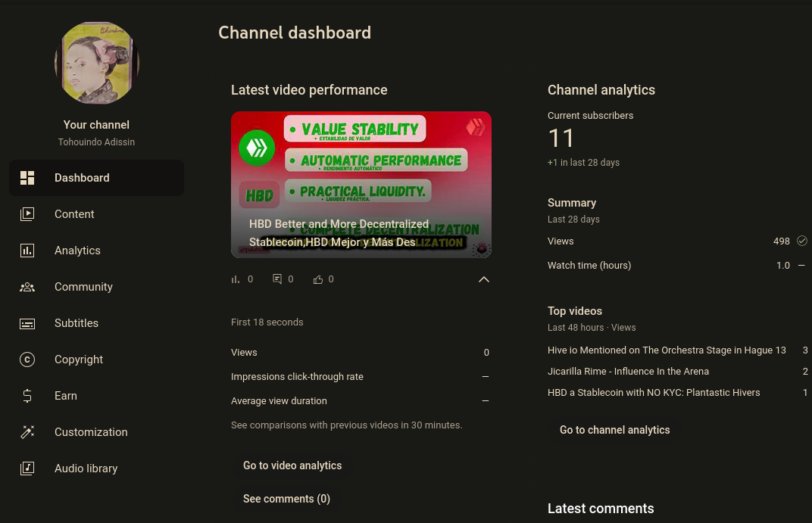Image resolution: width=812 pixels, height=523 pixels.
Task: Click the Customization magic wand icon
Action: pos(27,432)
